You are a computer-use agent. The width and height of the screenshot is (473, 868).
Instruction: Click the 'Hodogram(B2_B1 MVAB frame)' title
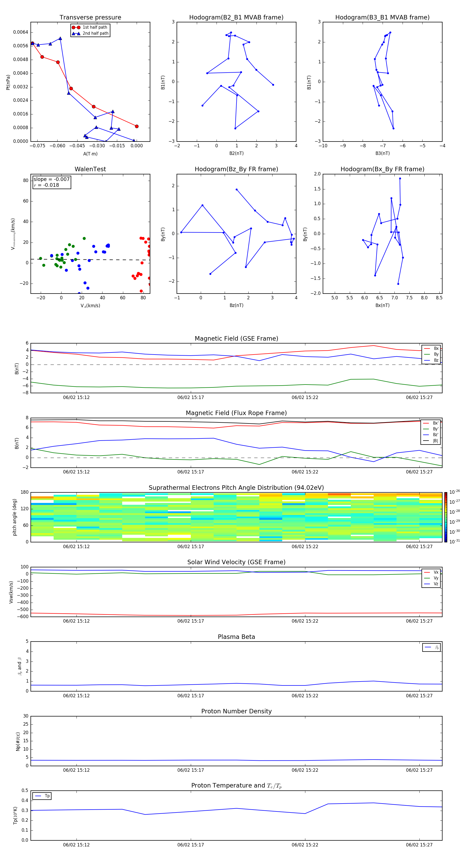pos(236,18)
